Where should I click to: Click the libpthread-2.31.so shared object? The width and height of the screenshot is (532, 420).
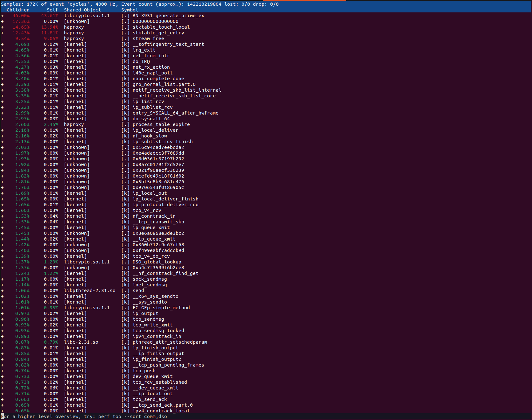pyautogui.click(x=90, y=290)
